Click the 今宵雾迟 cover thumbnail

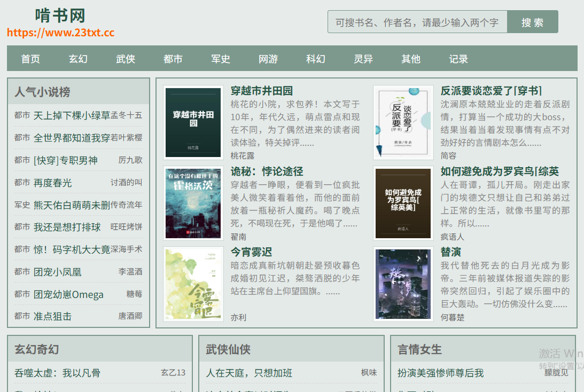(193, 284)
